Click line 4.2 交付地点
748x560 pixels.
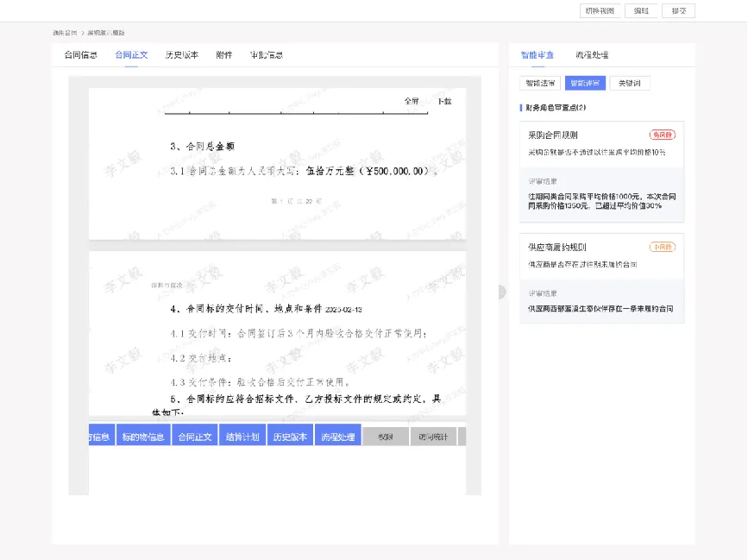pos(201,358)
